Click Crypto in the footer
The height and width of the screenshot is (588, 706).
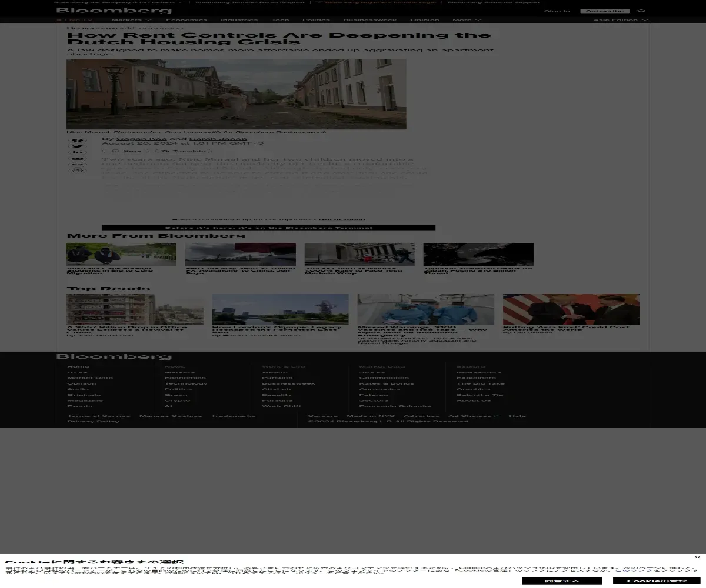[x=177, y=400]
